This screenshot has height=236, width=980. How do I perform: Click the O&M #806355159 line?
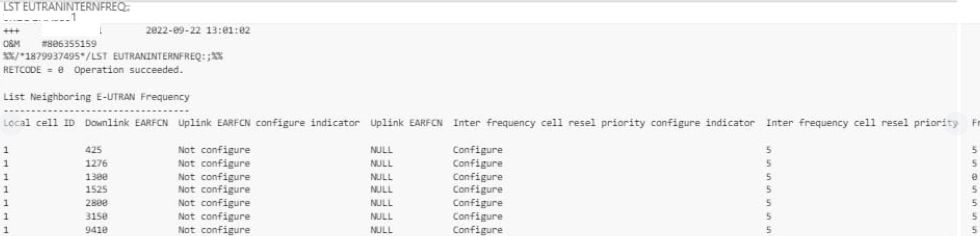[50, 44]
